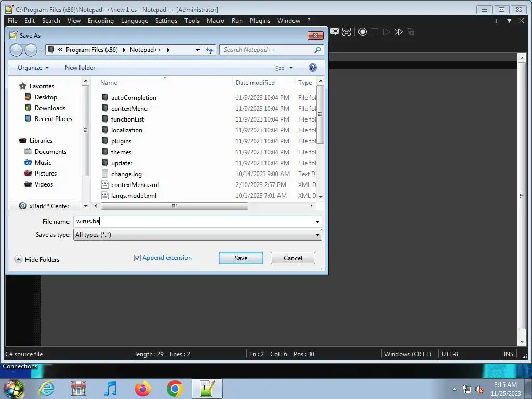The height and width of the screenshot is (399, 532).
Task: Open the Plugins menu
Action: (260, 21)
